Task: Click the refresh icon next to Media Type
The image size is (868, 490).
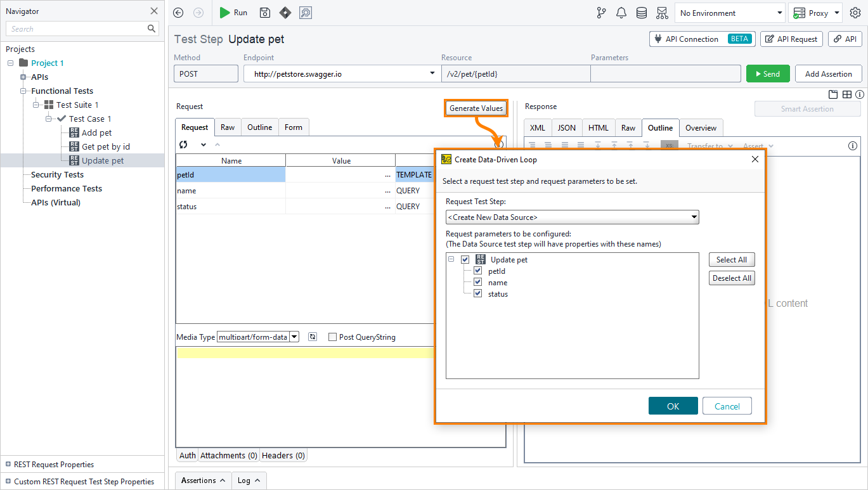Action: point(312,337)
